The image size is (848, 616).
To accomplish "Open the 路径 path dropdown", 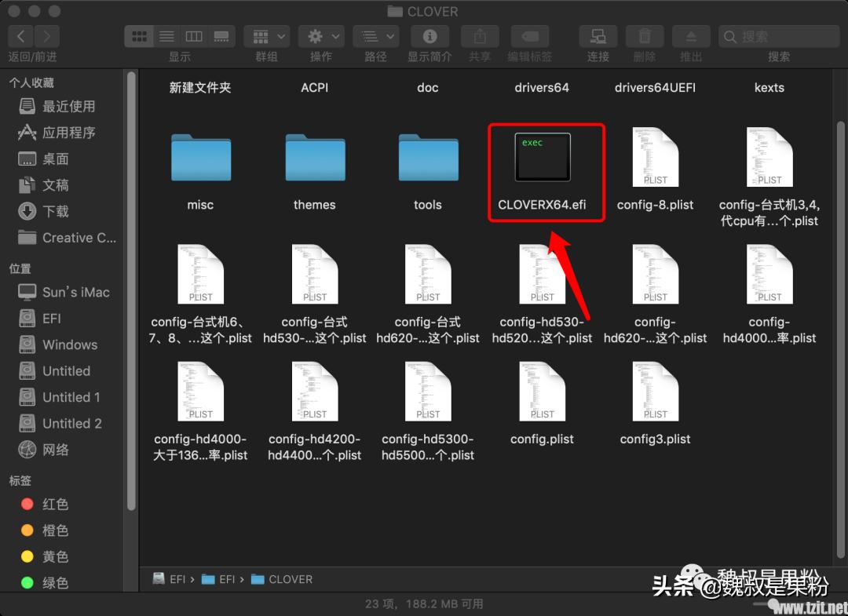I will [376, 36].
